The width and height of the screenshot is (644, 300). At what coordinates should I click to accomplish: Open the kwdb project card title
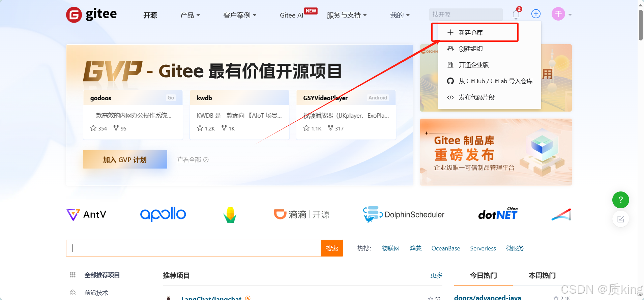[204, 98]
